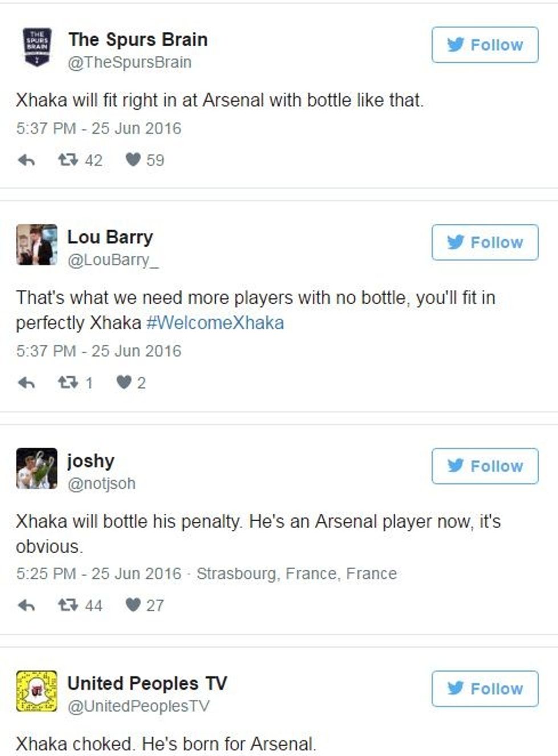This screenshot has height=756, width=558.
Task: Retweet The Spurs Brain tweet
Action: (68, 160)
